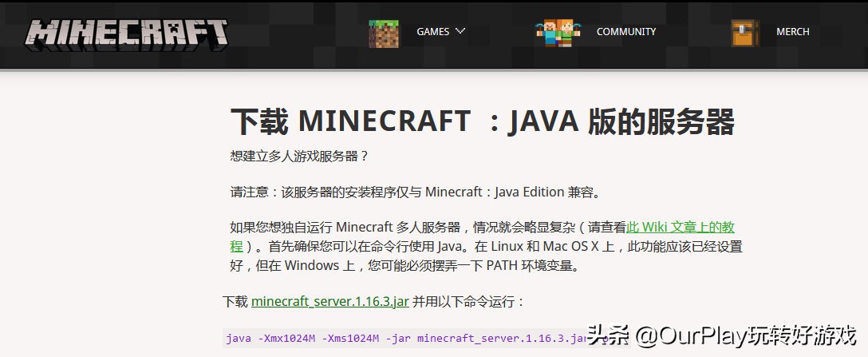The height and width of the screenshot is (357, 868).
Task: Expand the GAMES dropdown chevron
Action: point(460,31)
